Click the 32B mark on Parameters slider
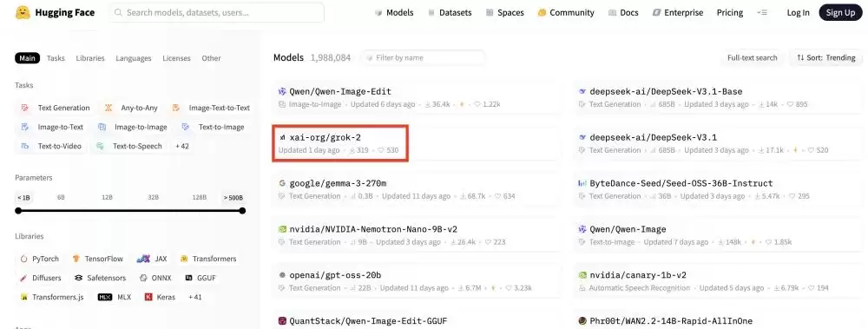868x329 pixels. coord(154,197)
